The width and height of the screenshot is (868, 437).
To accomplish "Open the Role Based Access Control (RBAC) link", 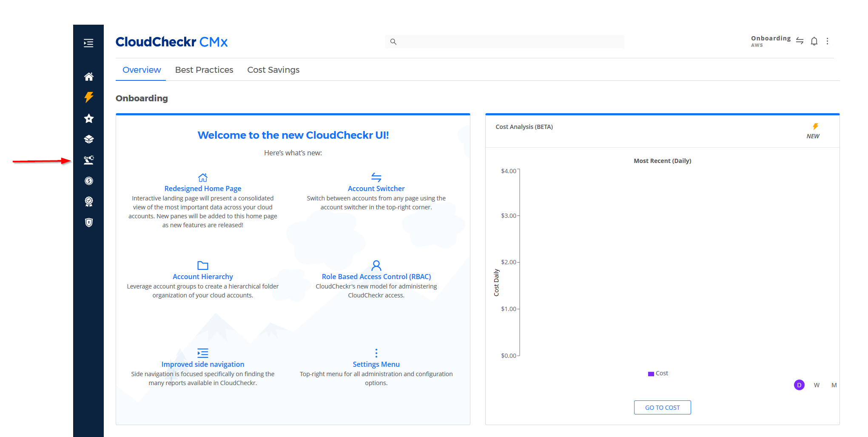I will pos(376,277).
